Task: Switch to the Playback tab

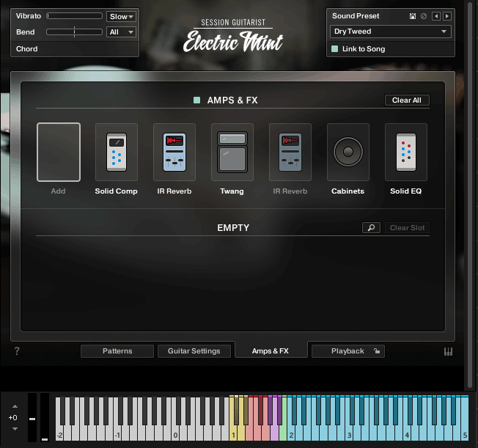Action: click(348, 351)
